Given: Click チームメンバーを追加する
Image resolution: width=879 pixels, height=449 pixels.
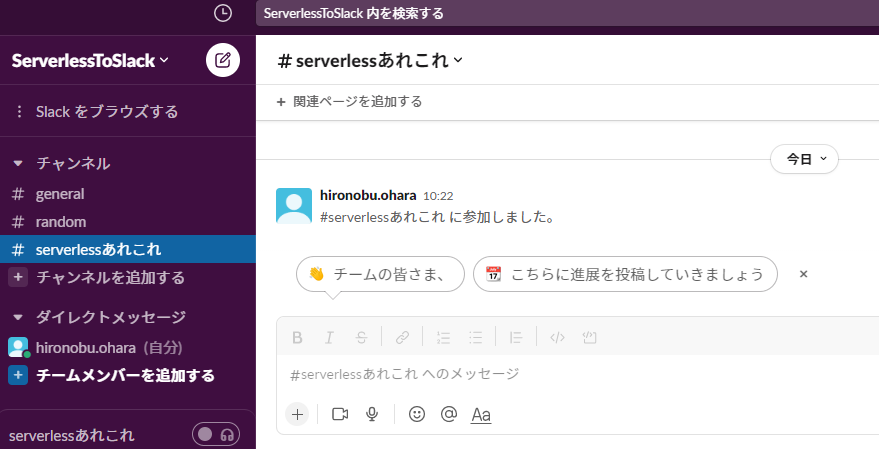Looking at the screenshot, I should pos(125,376).
